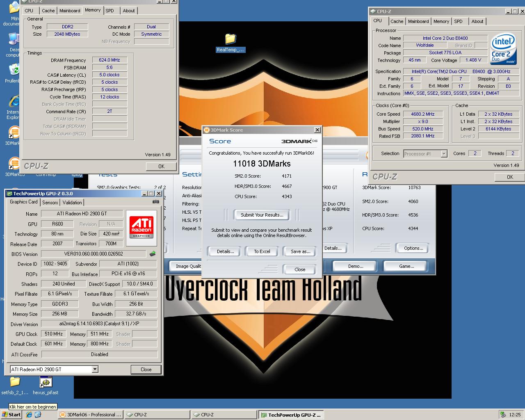Click the taskbar clock showing 12:25
Screen dimensions: 525x420
(515, 415)
